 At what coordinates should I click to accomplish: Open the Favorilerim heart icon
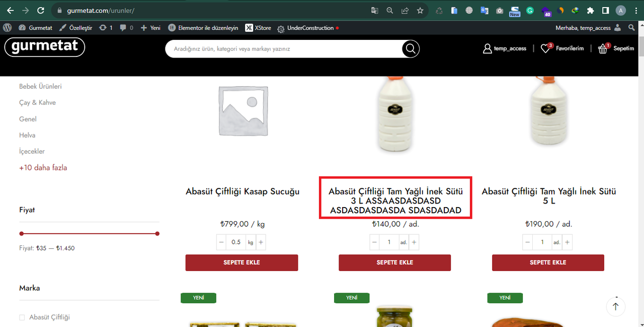[545, 48]
